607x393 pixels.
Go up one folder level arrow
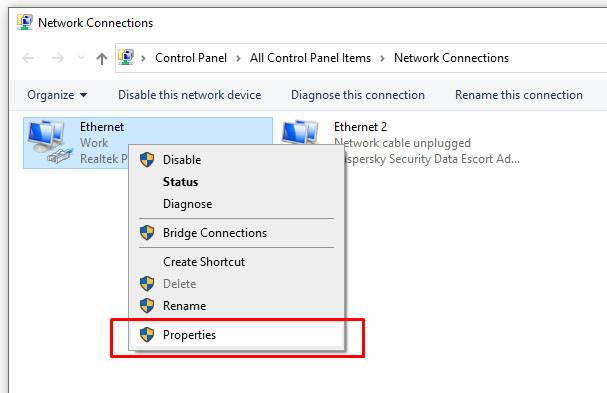coord(102,58)
